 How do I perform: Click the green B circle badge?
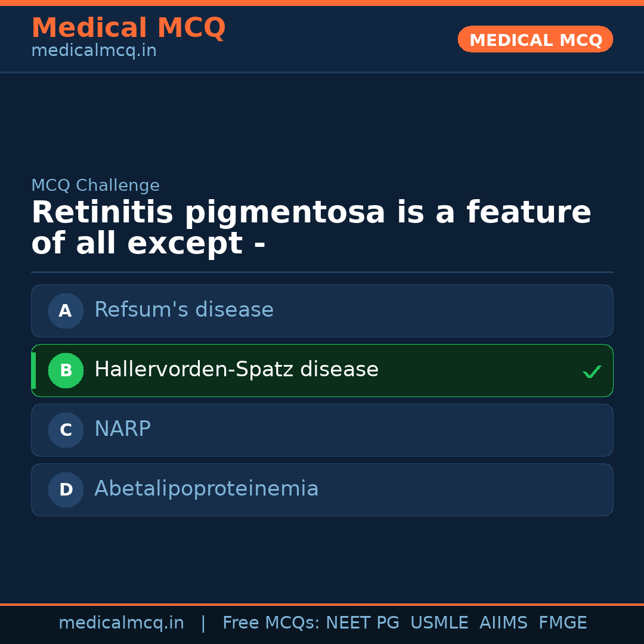tap(66, 370)
